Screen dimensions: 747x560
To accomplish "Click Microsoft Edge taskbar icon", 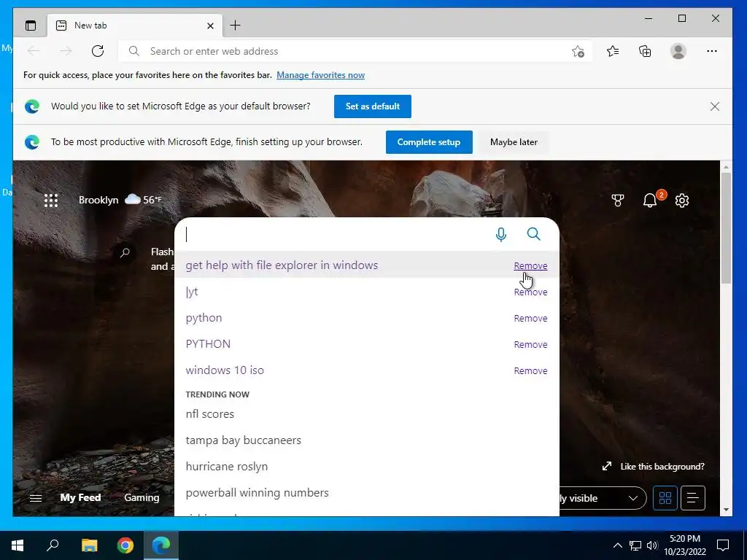I will click(x=161, y=545).
